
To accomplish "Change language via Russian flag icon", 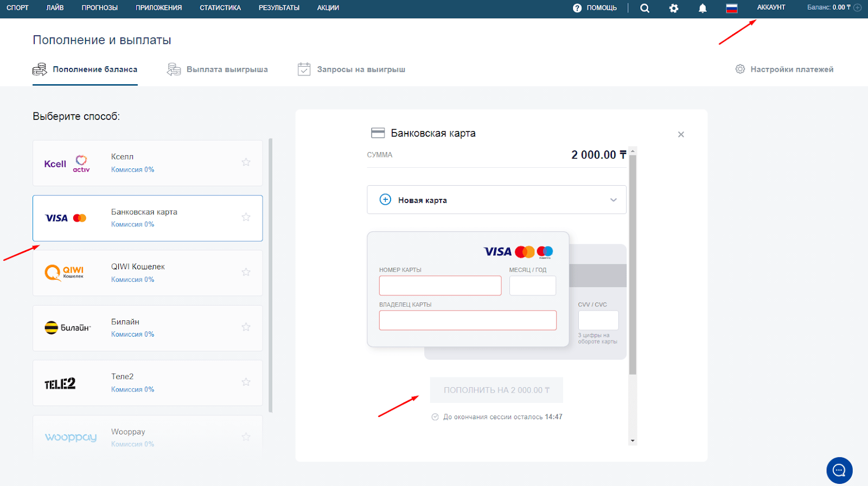I will tap(732, 8).
